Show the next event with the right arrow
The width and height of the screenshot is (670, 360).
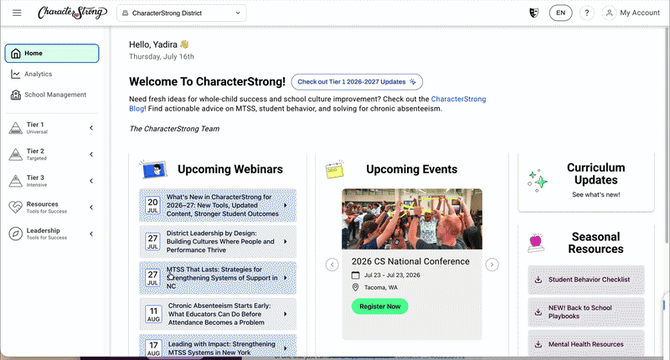click(x=492, y=265)
